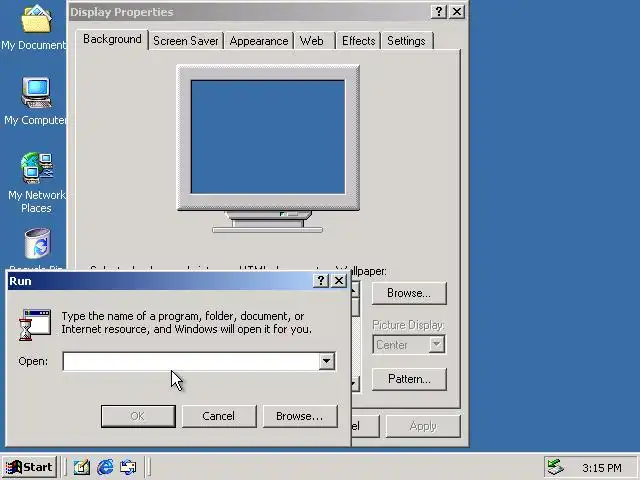Expand the Open history dropdown arrow
This screenshot has width=640, height=480.
pos(327,362)
